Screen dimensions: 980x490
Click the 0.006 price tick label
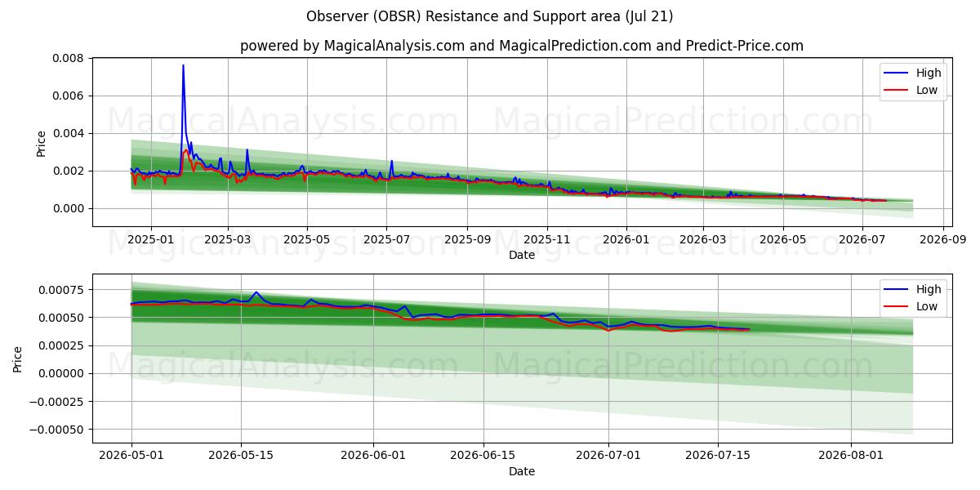[69, 96]
